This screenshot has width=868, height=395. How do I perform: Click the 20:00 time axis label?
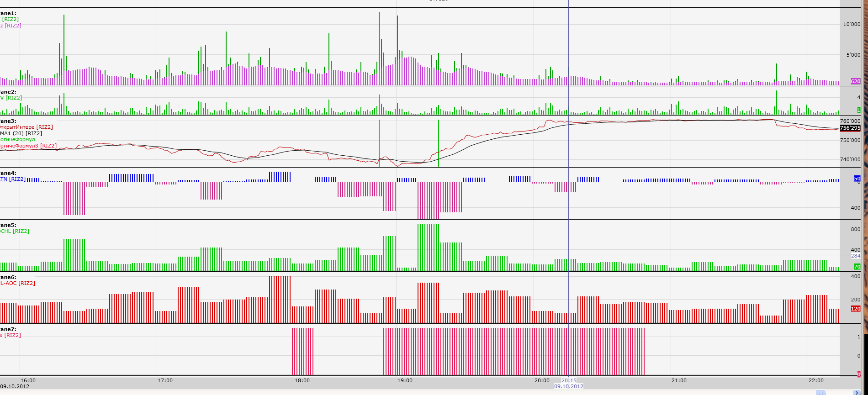(542, 380)
